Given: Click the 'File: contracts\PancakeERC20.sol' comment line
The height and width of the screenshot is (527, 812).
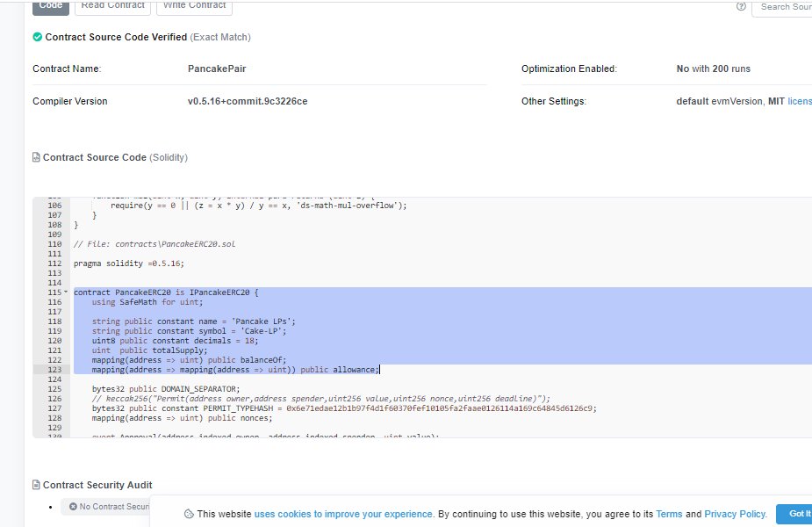Looking at the screenshot, I should (x=154, y=244).
